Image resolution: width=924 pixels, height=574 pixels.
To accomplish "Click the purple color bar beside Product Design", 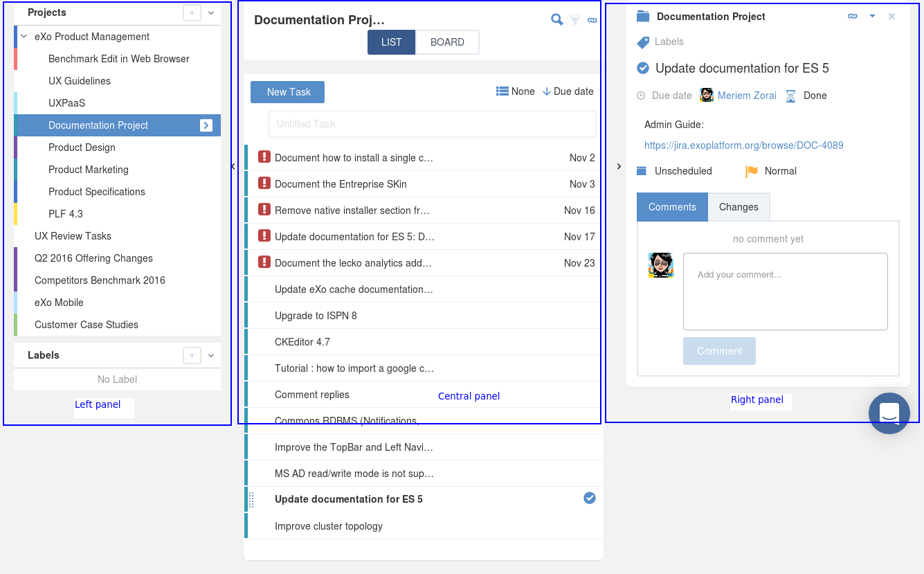I will [15, 147].
